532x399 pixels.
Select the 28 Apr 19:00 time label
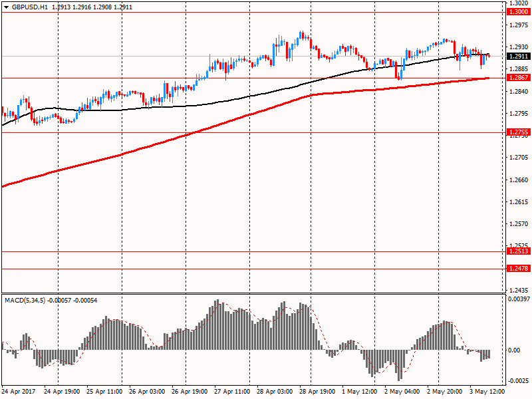tap(317, 392)
